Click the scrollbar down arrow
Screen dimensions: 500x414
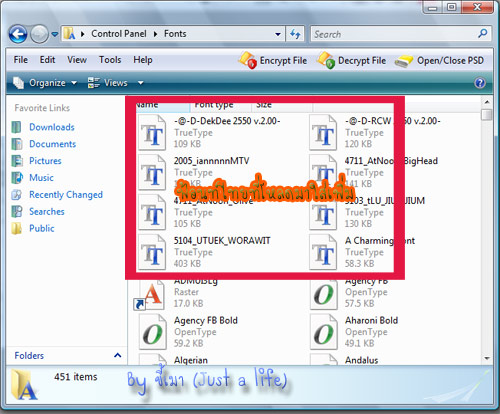pos(487,359)
